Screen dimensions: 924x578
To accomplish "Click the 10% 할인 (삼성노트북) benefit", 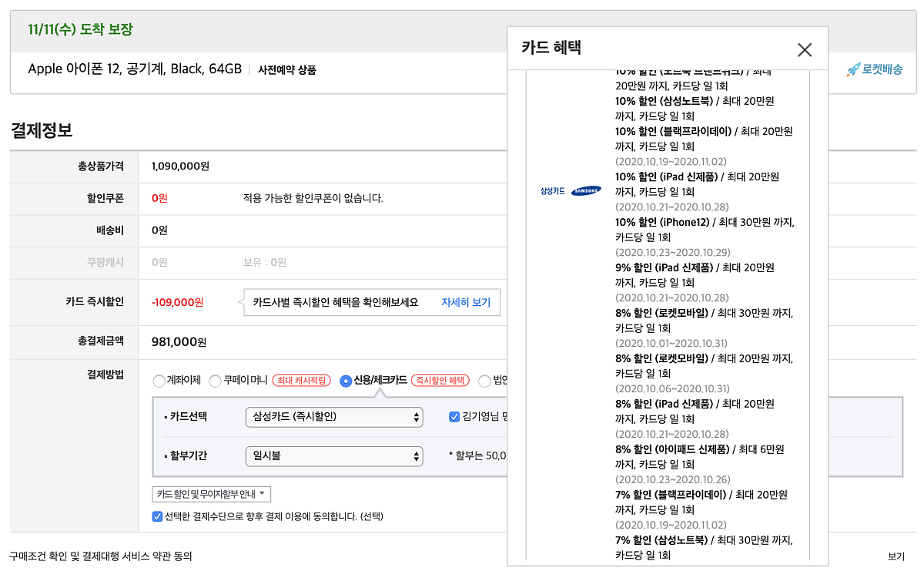I will coord(695,109).
